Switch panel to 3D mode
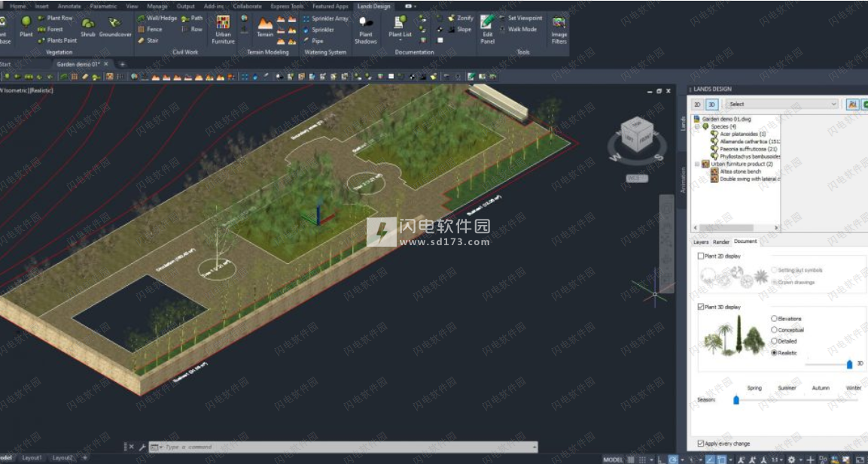 pos(712,104)
